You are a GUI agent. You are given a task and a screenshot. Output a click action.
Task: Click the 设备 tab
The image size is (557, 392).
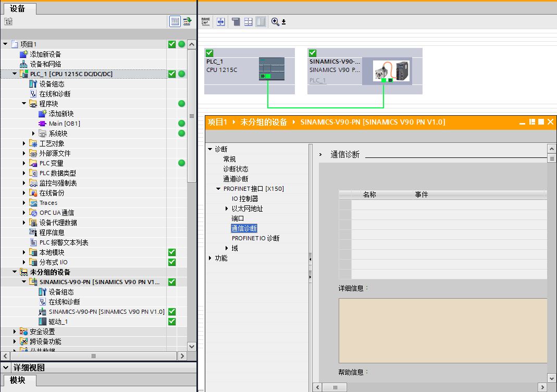18,8
